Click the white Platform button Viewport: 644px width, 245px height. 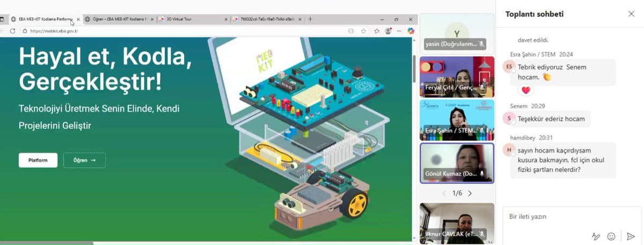(38, 160)
